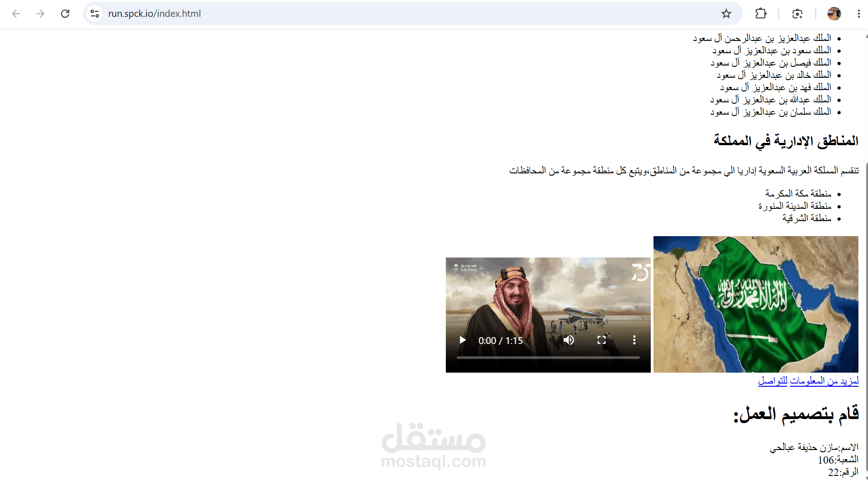This screenshot has height=480, width=868.
Task: Click the name line الاسم:مازن حذيفة عبالحي
Action: pyautogui.click(x=814, y=448)
